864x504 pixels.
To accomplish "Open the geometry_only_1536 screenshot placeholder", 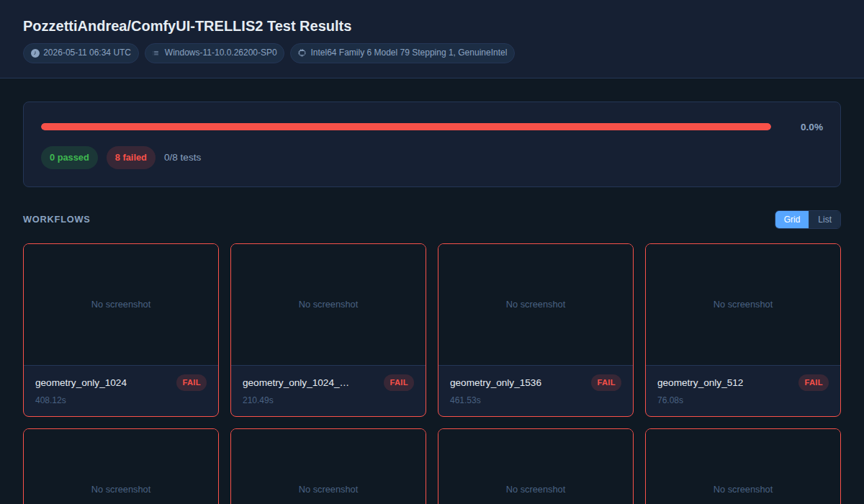I will click(536, 305).
